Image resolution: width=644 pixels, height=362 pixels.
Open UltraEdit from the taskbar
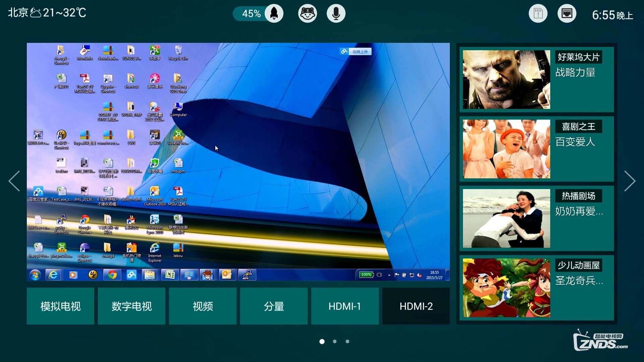(x=93, y=275)
